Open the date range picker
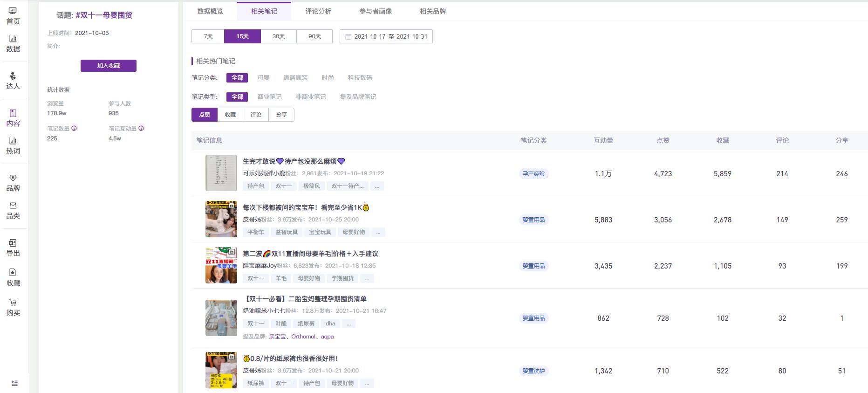 (x=386, y=36)
